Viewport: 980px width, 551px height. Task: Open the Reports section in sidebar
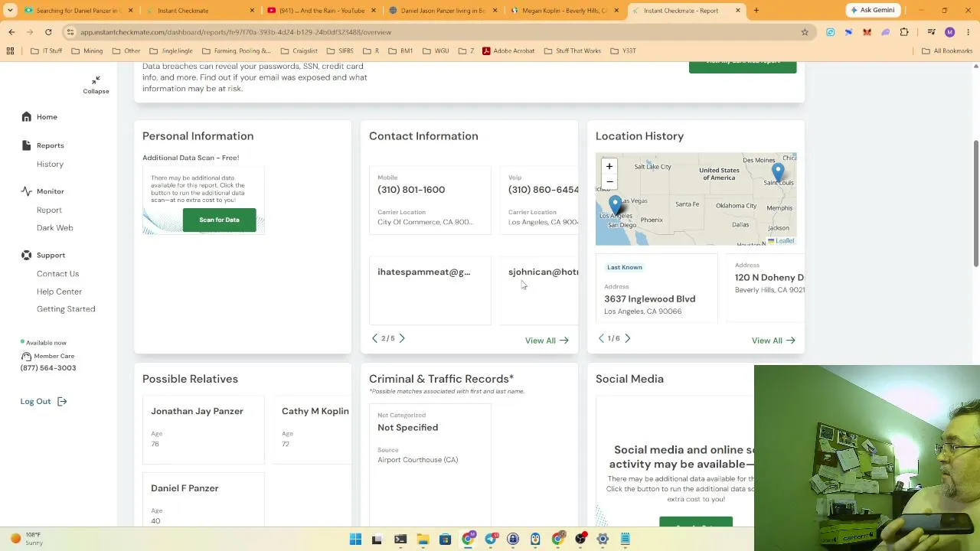point(50,145)
